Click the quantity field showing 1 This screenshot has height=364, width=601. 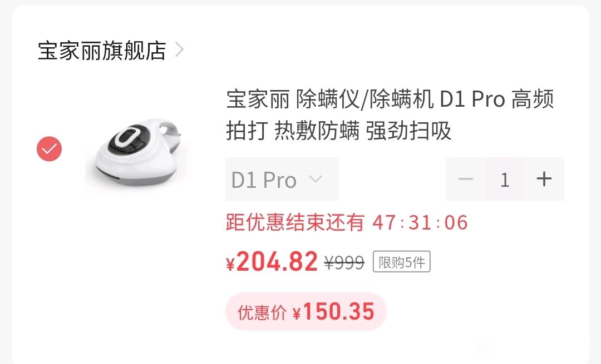[x=505, y=179]
